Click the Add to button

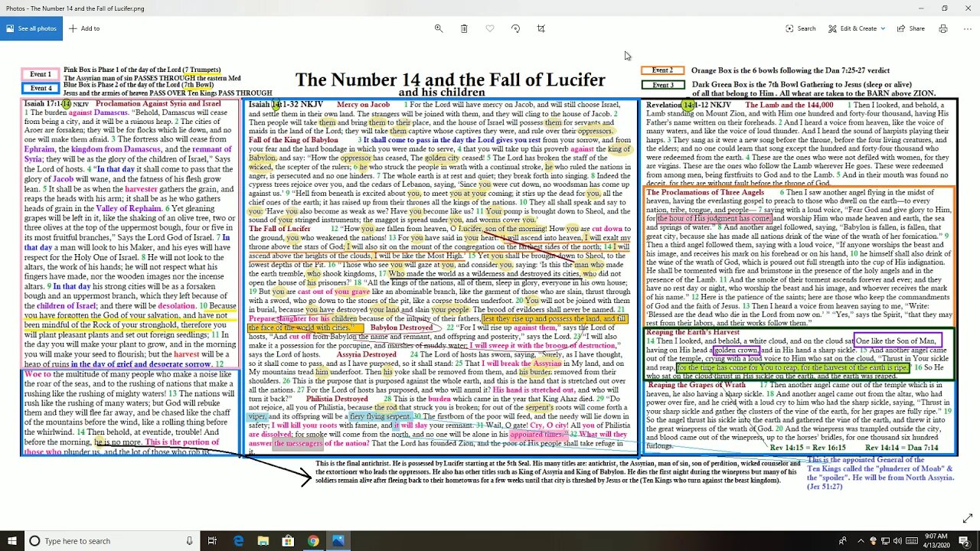(84, 28)
